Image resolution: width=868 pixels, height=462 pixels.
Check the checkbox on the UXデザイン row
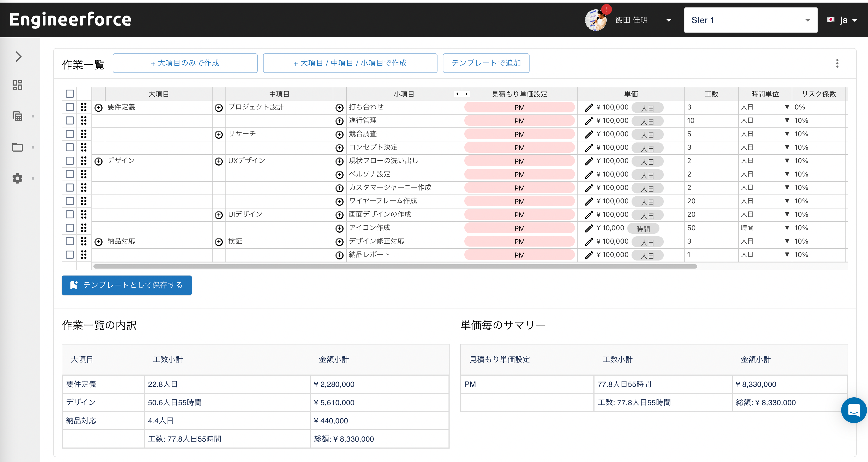pyautogui.click(x=70, y=161)
